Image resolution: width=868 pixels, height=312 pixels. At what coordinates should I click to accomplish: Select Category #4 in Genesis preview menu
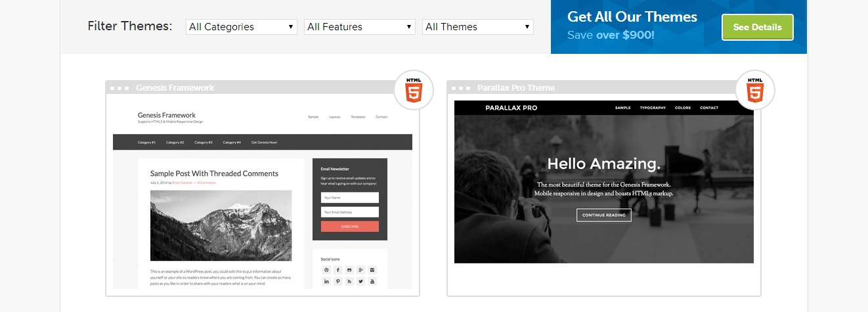232,142
